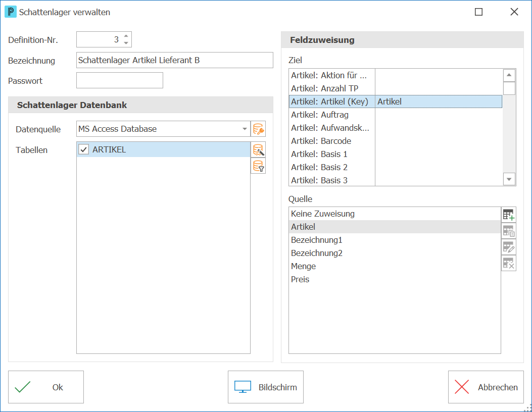Click the Ziel list scrollbar thumb
Viewport: 532px width, 412px height.
point(509,88)
